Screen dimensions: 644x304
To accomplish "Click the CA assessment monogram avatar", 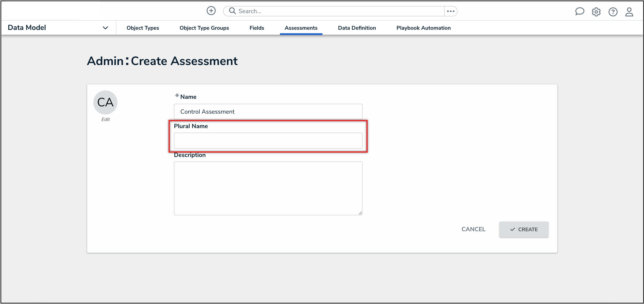I will [105, 102].
